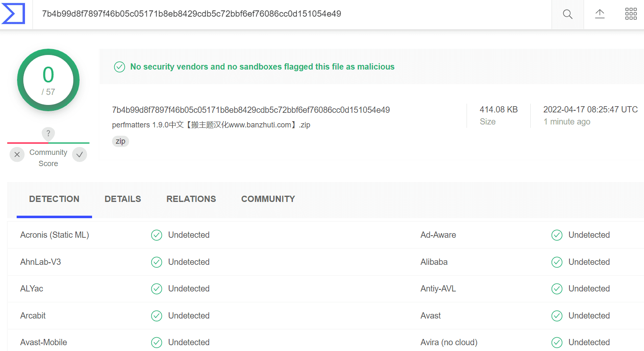This screenshot has height=351, width=644.
Task: Click the Size label under 414.08 KB
Action: 488,122
